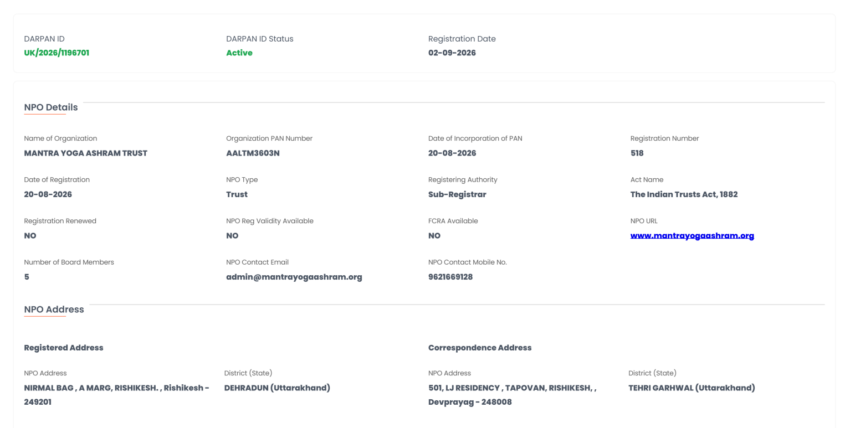
Task: Click the DARPAN ID value UK/2026/1196701
Action: pos(56,53)
